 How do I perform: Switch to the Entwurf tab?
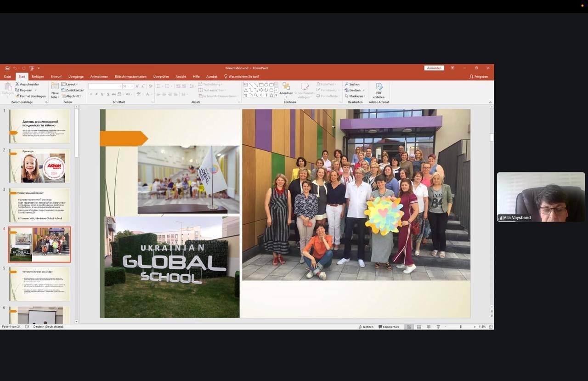point(56,77)
